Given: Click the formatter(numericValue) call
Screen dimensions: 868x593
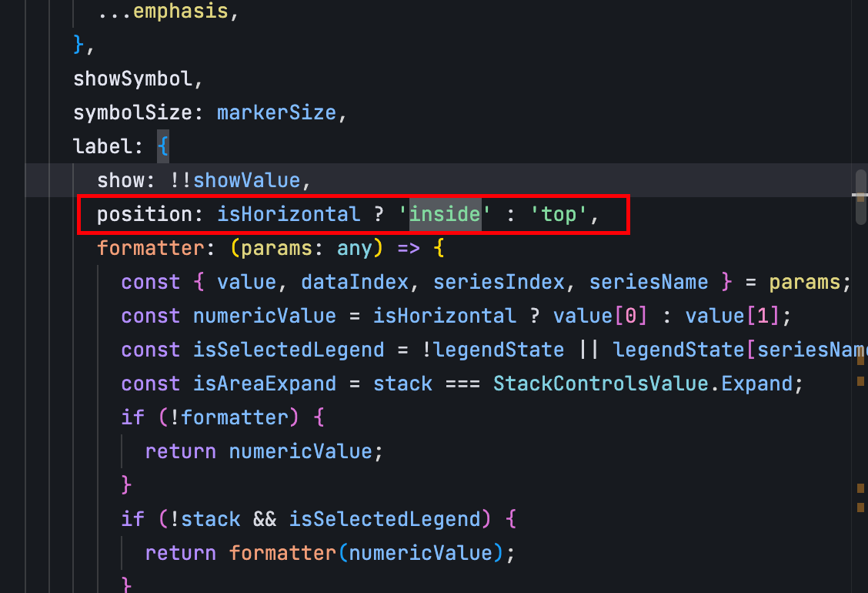Looking at the screenshot, I should 366,552.
